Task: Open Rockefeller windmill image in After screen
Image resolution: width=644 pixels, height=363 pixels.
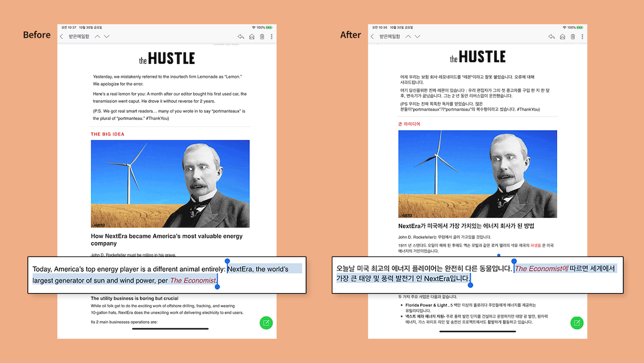Action: pos(478,174)
